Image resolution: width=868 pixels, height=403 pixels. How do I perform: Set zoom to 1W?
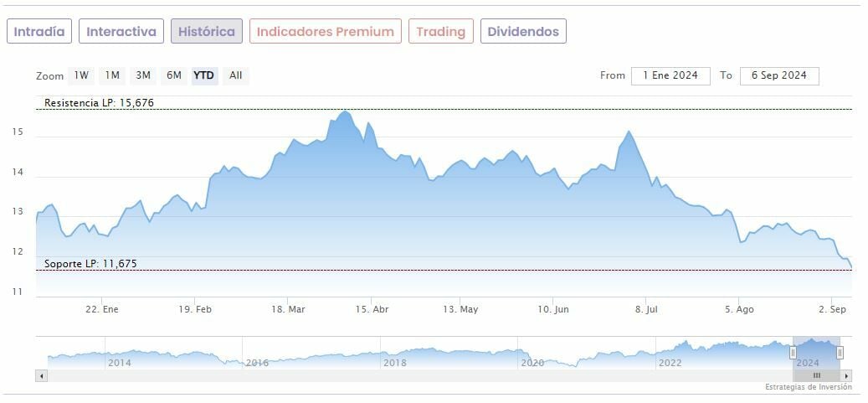click(81, 75)
